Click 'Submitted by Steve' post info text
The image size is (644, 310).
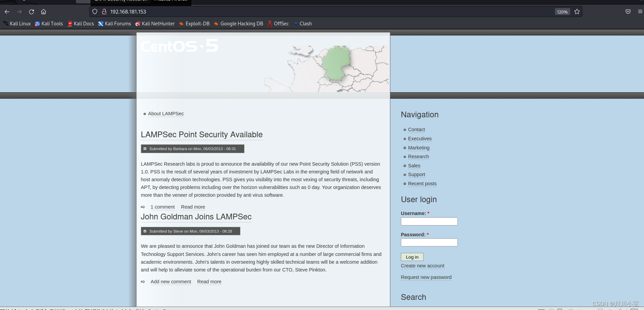(191, 231)
